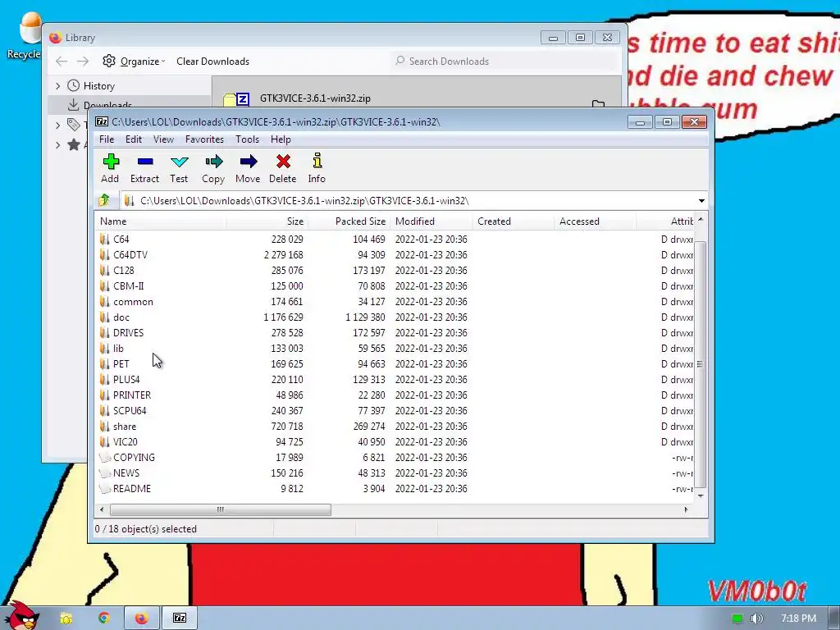Click the horizontal scrollbar thumb
Screen dimensions: 840x630
[x=220, y=509]
